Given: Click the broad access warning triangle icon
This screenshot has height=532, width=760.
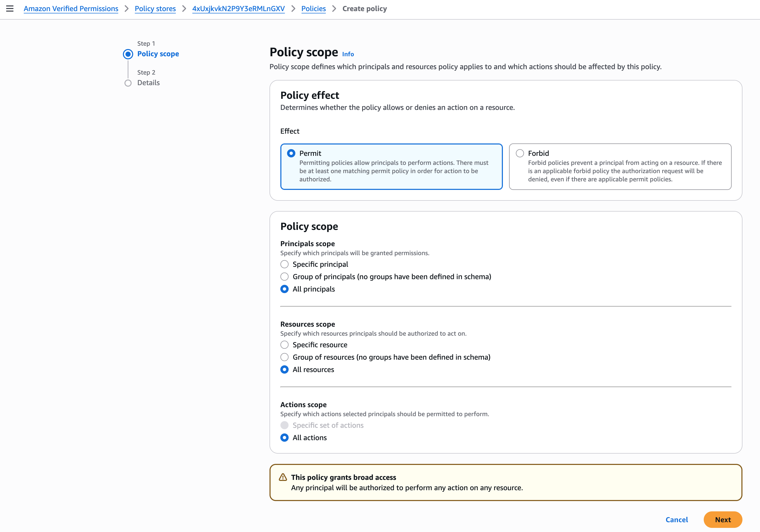Looking at the screenshot, I should point(283,477).
